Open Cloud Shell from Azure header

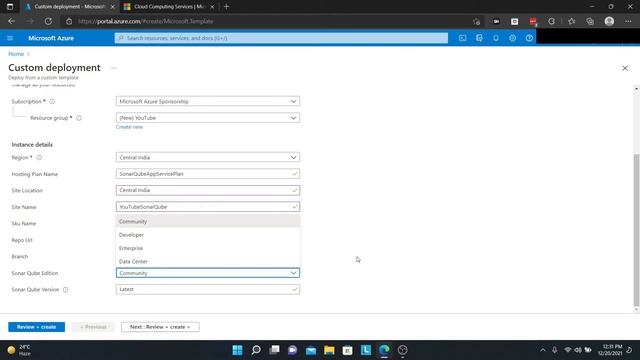click(462, 38)
